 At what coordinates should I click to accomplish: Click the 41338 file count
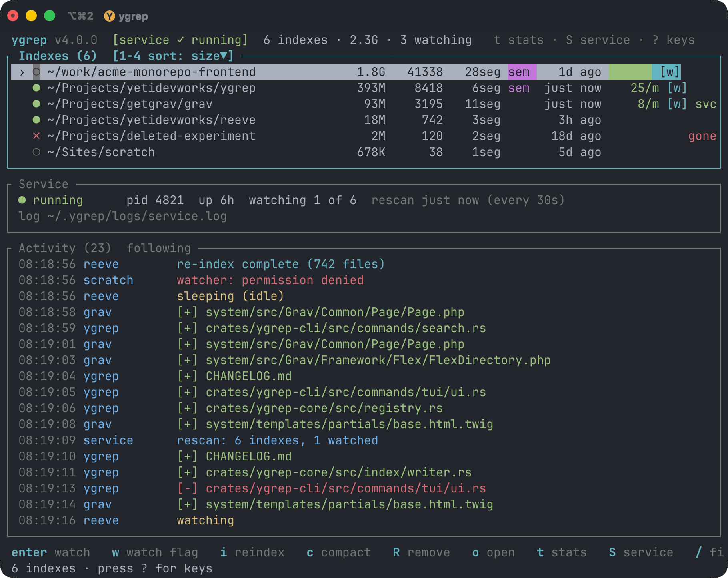click(425, 72)
